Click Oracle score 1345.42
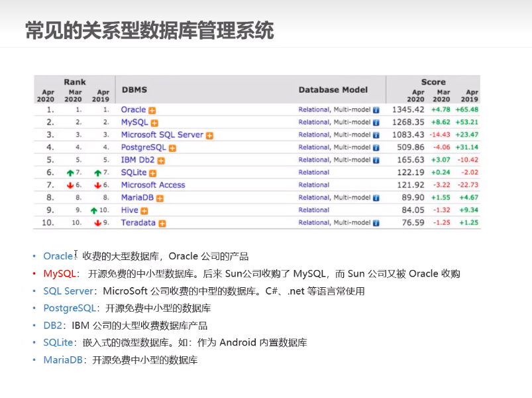532x398 pixels. tap(408, 109)
